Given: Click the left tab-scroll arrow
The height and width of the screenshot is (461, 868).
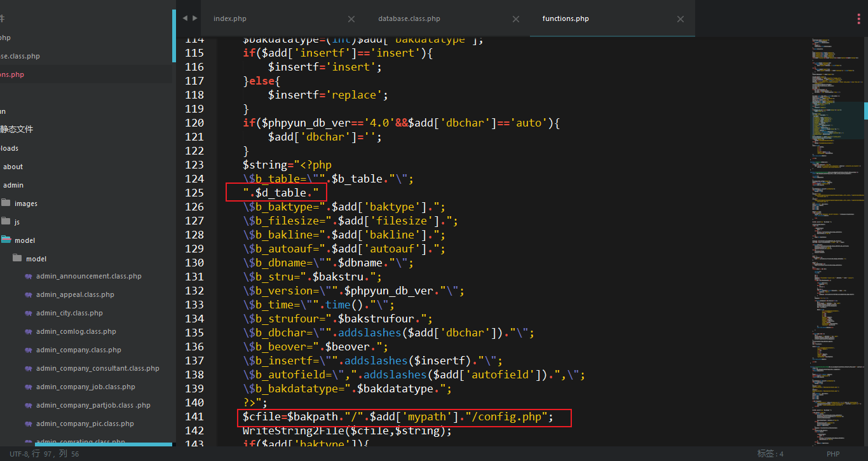Looking at the screenshot, I should coord(185,18).
